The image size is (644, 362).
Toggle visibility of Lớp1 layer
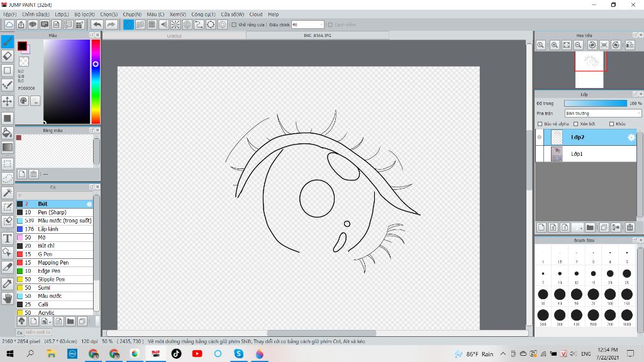coord(540,154)
